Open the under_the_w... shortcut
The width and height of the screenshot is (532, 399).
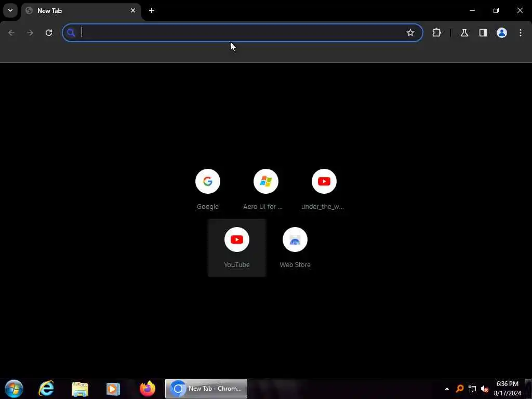pos(324,190)
